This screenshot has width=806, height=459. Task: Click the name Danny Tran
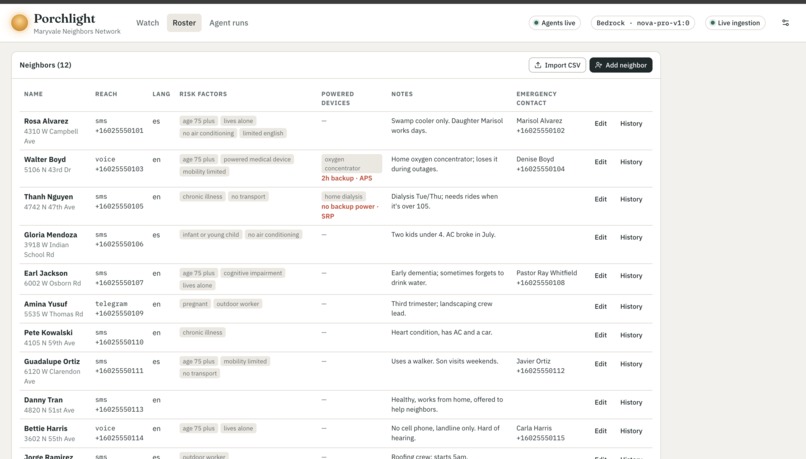pyautogui.click(x=43, y=400)
